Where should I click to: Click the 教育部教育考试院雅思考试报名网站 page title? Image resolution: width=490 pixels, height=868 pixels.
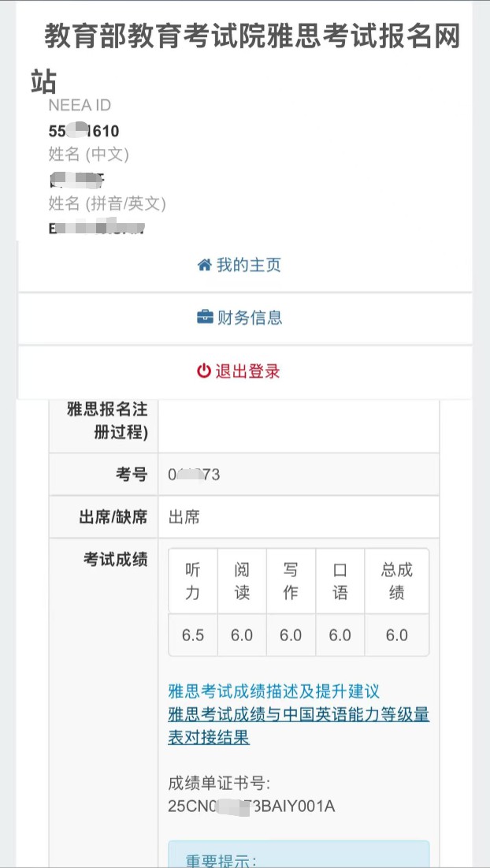pyautogui.click(x=246, y=58)
